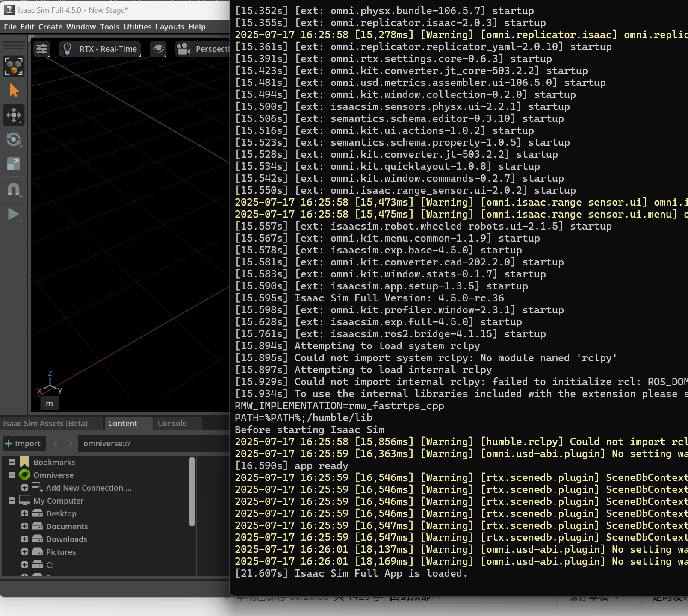
Task: Activate the Scale tool
Action: point(14,164)
